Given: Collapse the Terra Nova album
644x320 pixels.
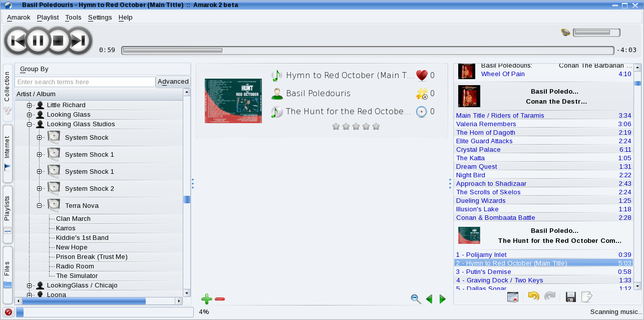Looking at the screenshot, I should [39, 206].
